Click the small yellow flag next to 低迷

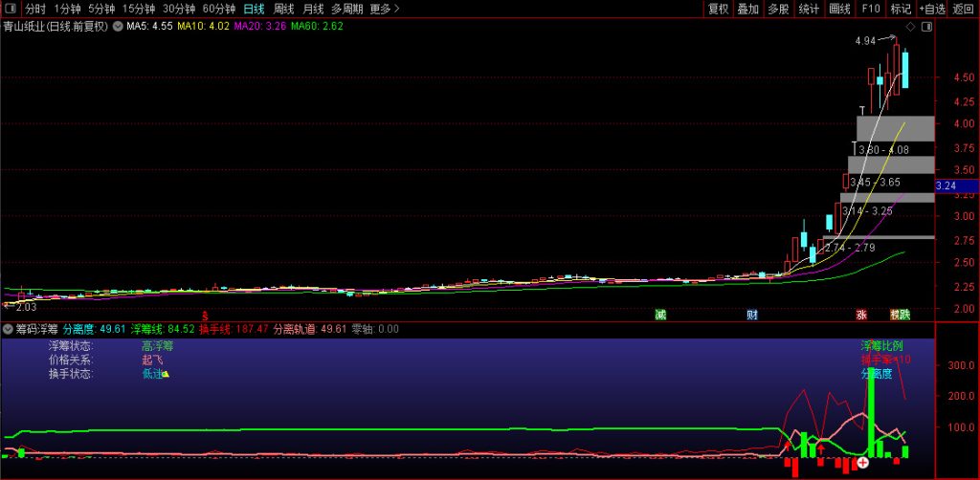165,374
